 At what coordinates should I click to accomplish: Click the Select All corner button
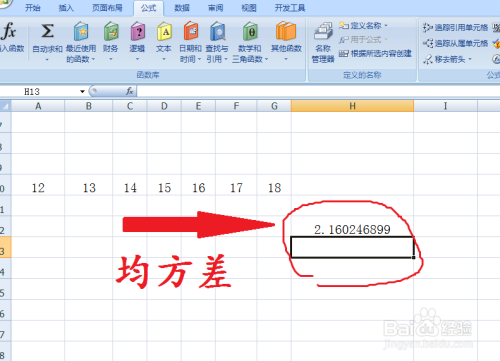(x=5, y=106)
